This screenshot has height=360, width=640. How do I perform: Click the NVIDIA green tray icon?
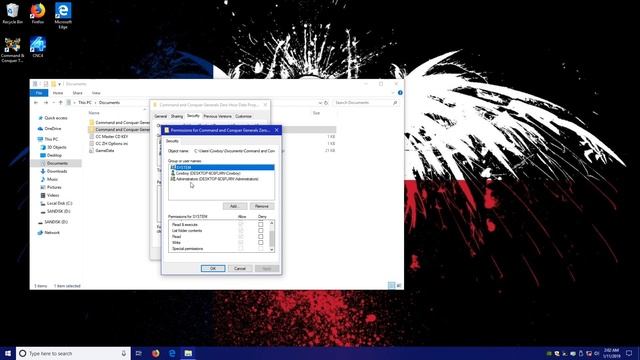549,353
